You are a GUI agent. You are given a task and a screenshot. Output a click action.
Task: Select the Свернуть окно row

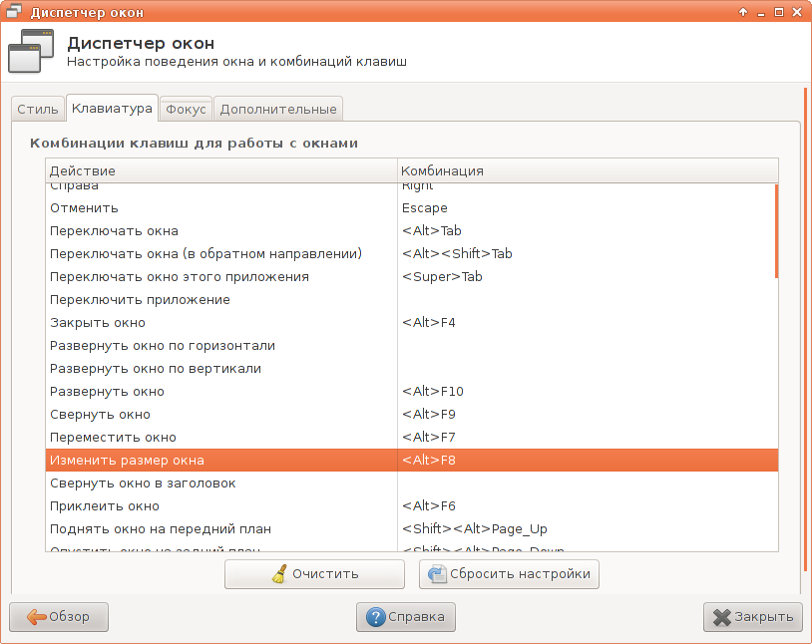click(x=412, y=415)
